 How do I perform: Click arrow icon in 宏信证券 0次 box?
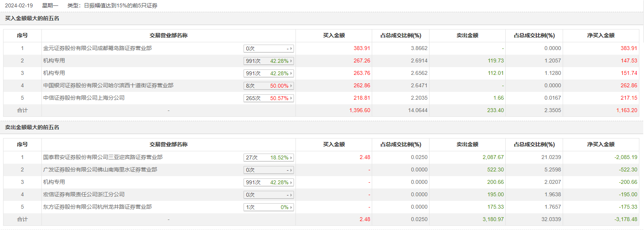(x=291, y=195)
